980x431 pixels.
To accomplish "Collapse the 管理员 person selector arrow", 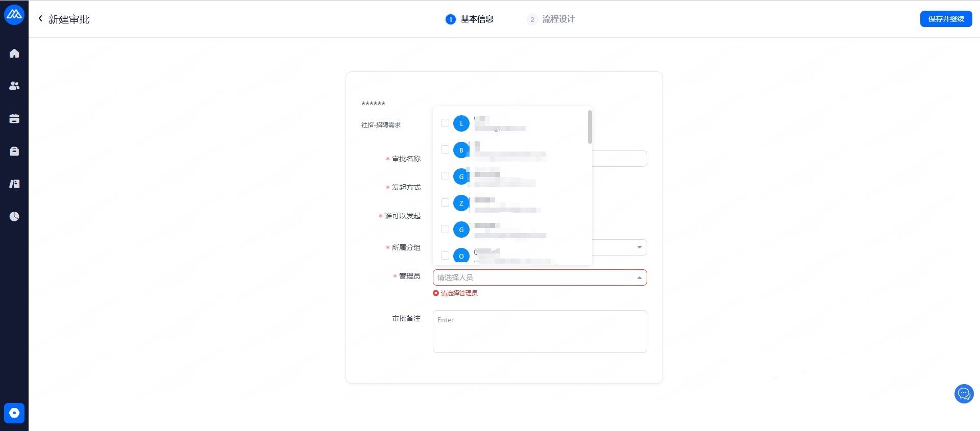I will click(639, 277).
